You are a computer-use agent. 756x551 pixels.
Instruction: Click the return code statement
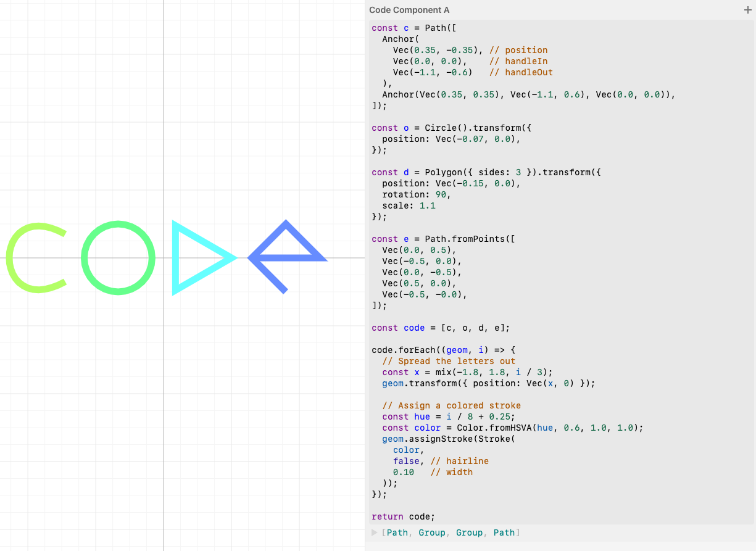(403, 516)
